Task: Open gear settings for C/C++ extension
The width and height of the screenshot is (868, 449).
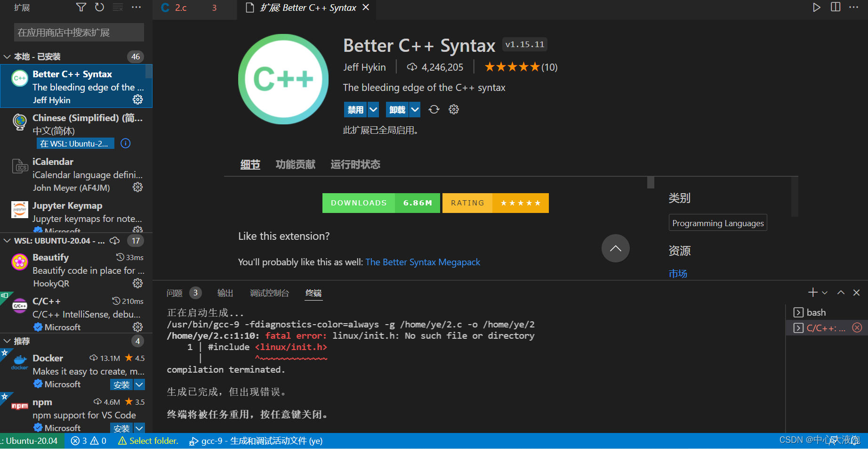Action: 137,327
